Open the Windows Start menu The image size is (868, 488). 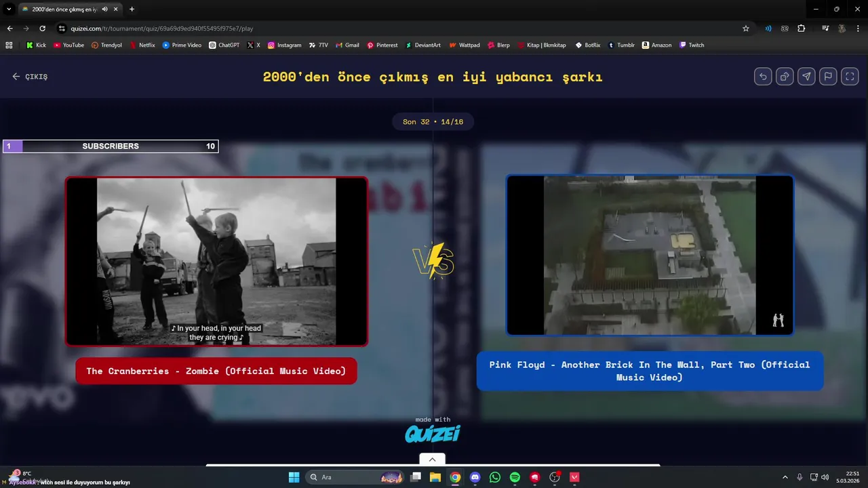[294, 477]
